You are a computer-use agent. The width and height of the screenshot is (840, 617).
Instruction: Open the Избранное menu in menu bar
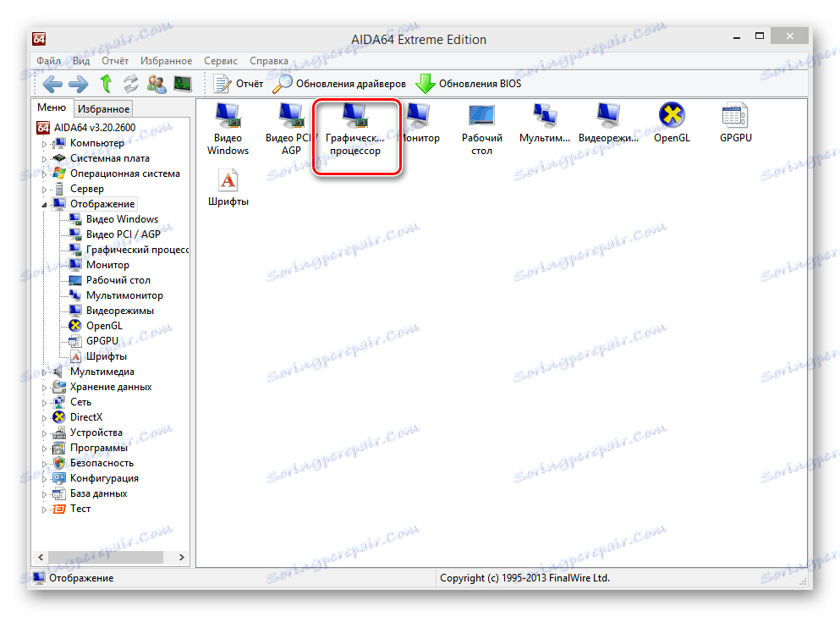point(166,61)
